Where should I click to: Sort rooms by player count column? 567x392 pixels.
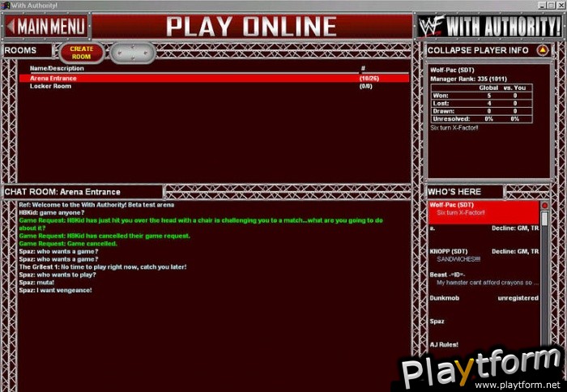[363, 69]
